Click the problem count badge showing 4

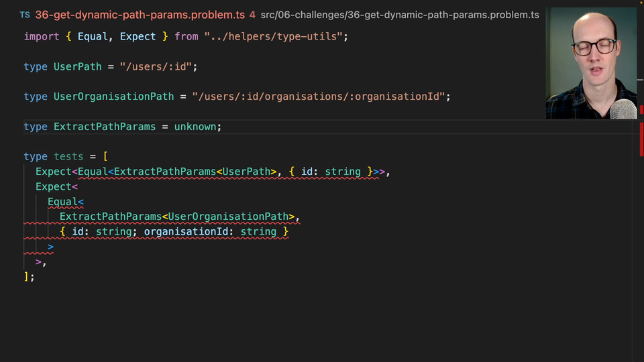point(252,15)
